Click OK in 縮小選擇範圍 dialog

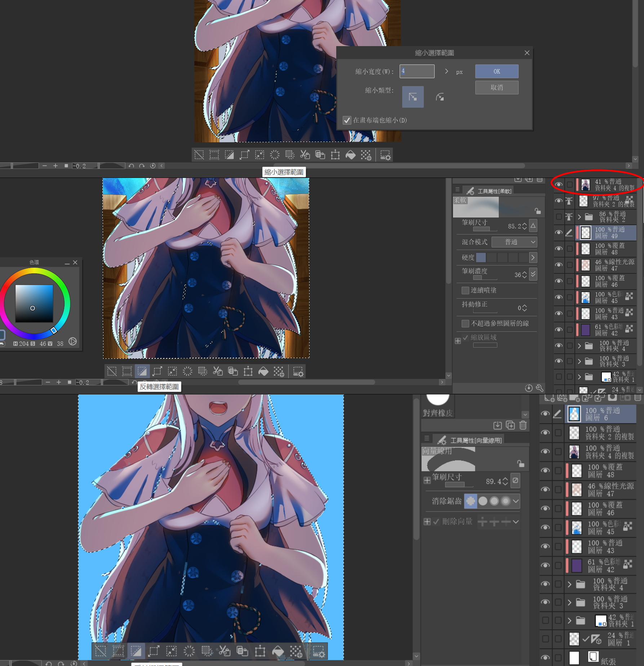[497, 71]
